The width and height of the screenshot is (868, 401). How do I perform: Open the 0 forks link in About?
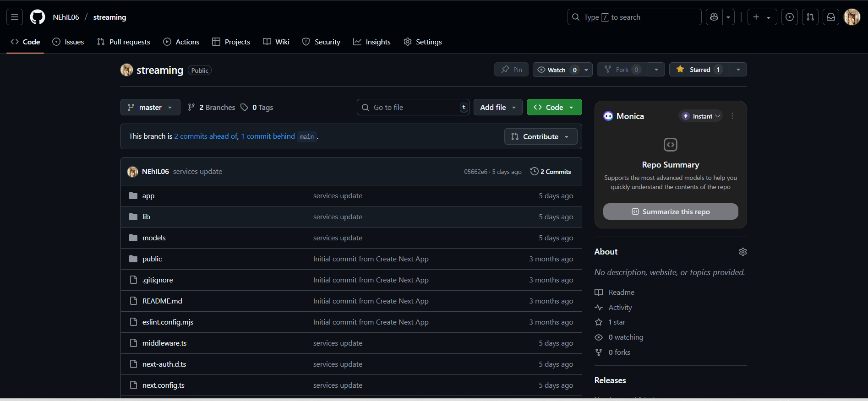(x=613, y=352)
